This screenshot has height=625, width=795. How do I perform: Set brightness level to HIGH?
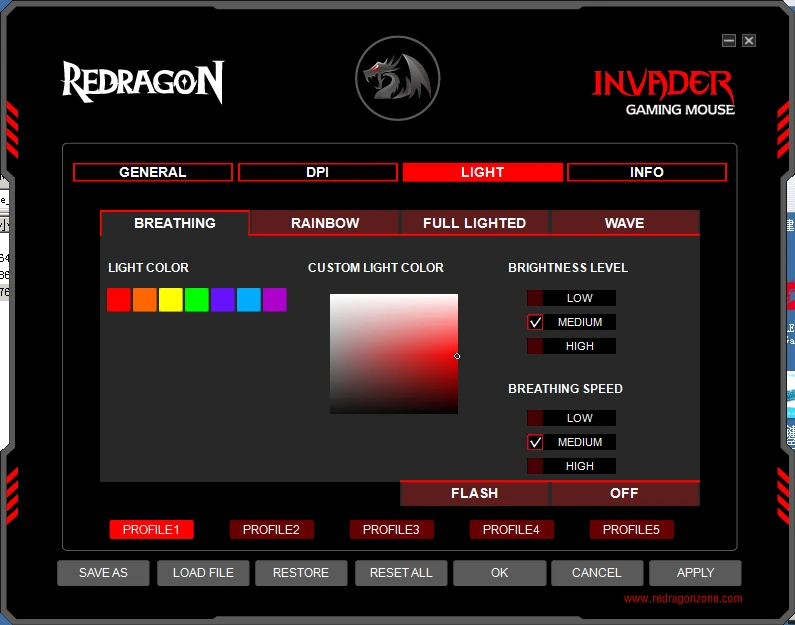pos(571,346)
